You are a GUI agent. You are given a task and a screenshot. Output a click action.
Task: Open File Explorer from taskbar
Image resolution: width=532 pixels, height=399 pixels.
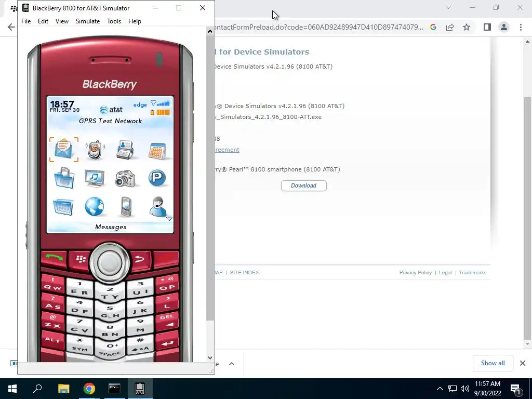pos(63,389)
